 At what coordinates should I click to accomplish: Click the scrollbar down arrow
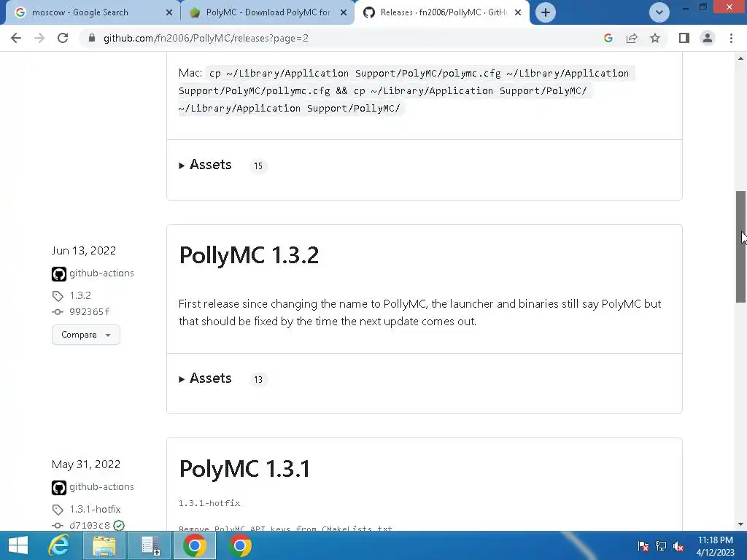740,524
